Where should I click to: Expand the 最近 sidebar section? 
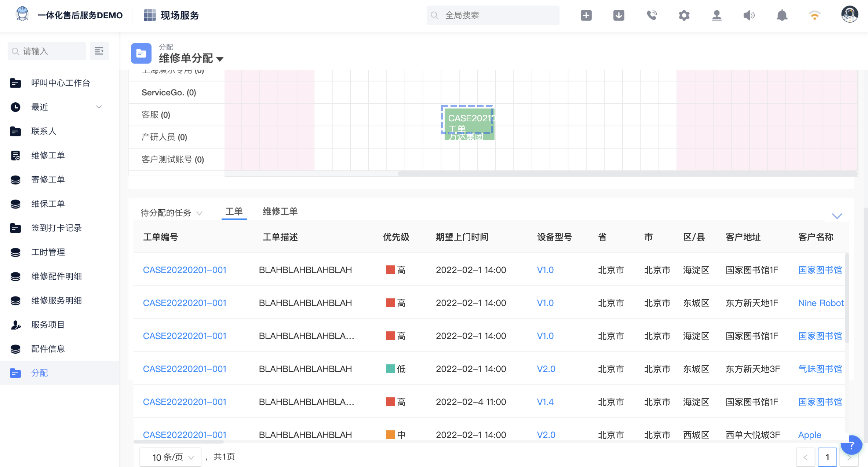point(99,107)
